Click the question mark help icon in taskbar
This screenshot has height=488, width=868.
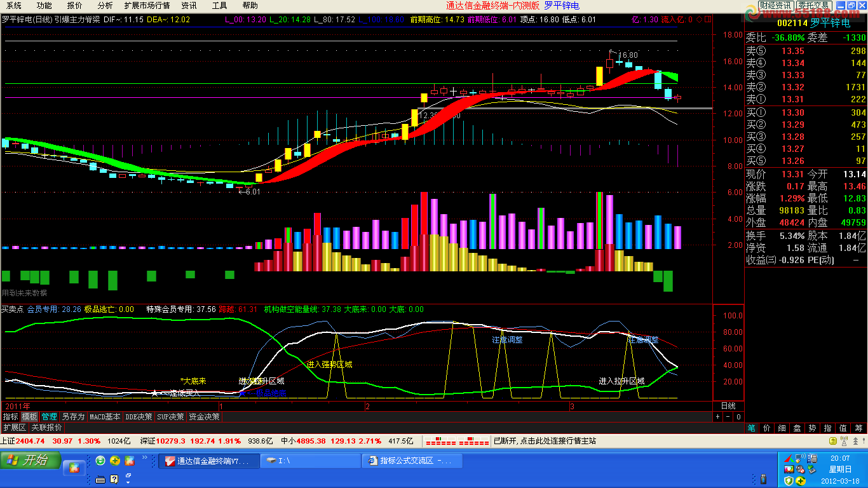pyautogui.click(x=114, y=479)
